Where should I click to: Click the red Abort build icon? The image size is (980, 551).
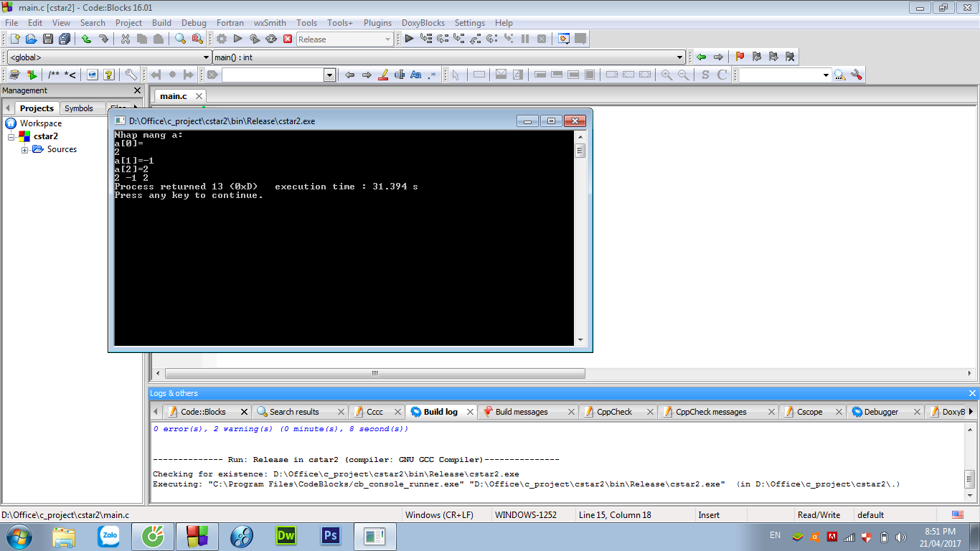(x=288, y=39)
